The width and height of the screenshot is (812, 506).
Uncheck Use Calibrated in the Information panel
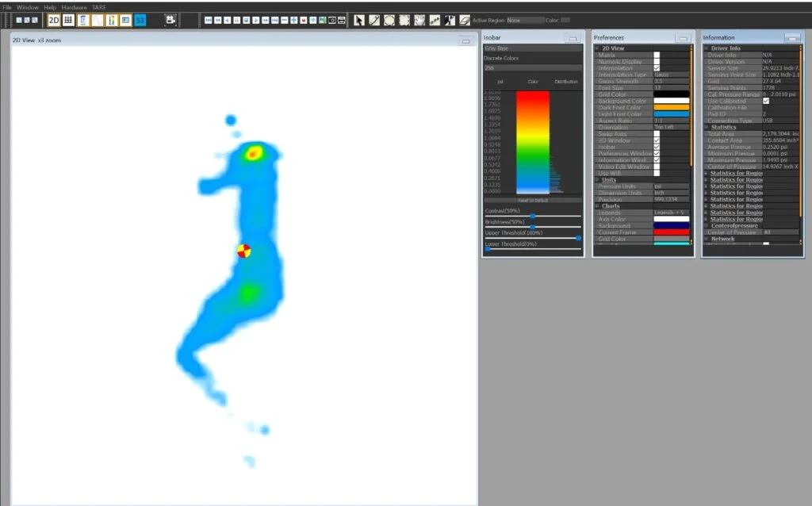pos(766,102)
